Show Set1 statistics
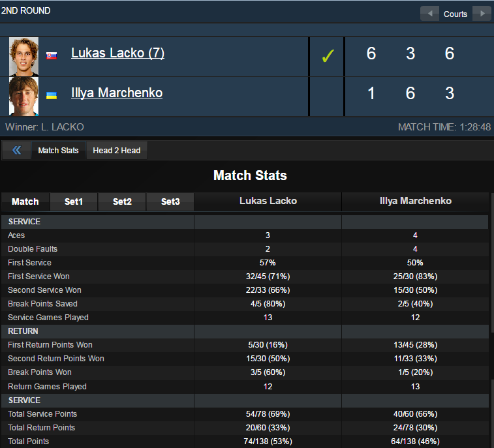Image resolution: width=494 pixels, height=448 pixels. pos(74,202)
